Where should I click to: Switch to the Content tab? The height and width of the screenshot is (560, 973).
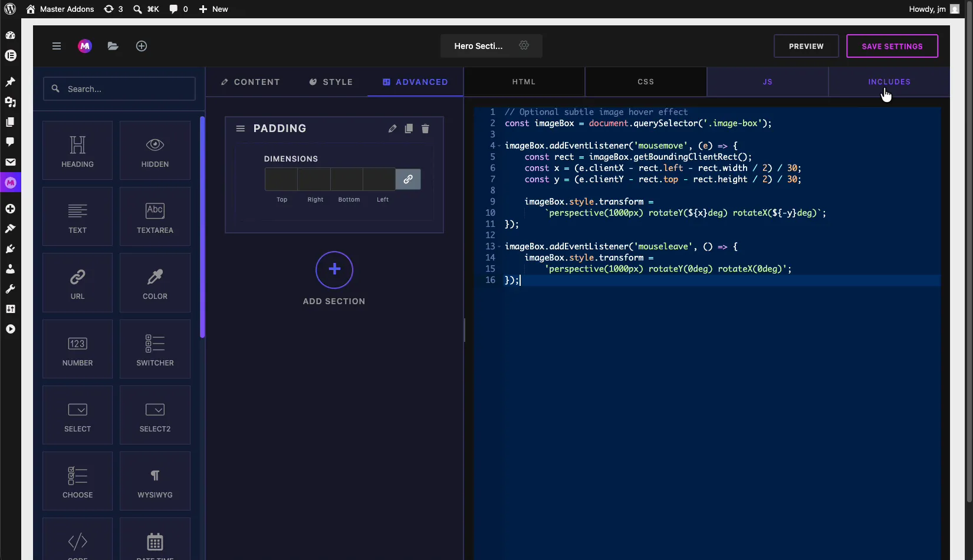[250, 82]
